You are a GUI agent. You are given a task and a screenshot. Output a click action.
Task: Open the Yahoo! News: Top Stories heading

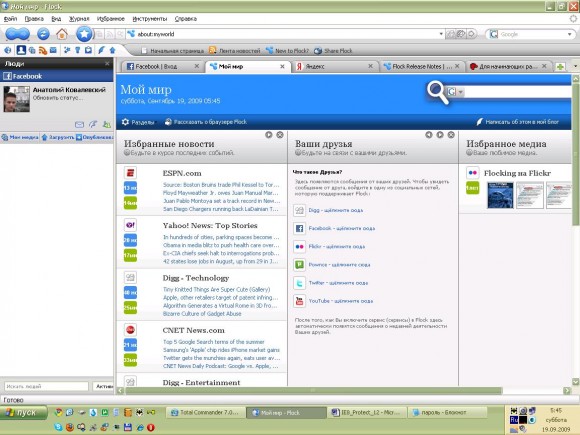(210, 225)
